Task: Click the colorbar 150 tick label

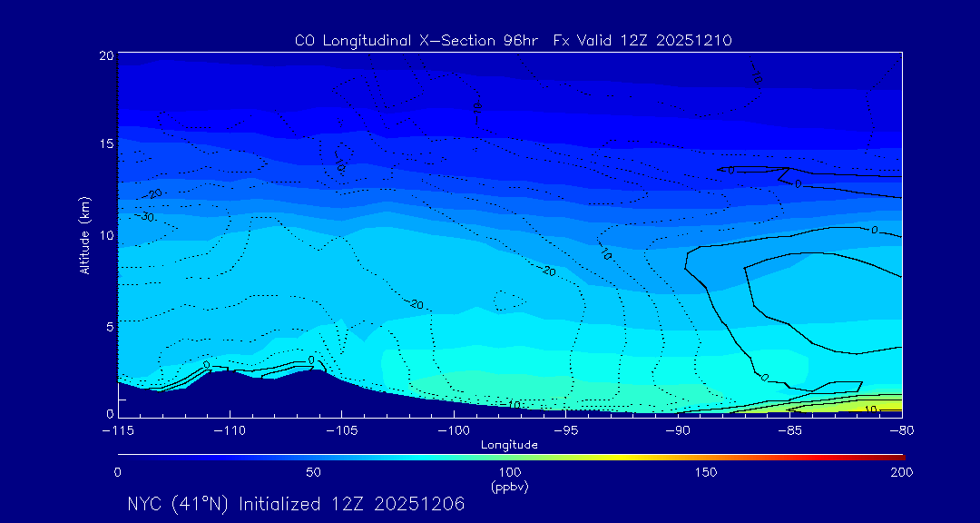Action: click(706, 472)
